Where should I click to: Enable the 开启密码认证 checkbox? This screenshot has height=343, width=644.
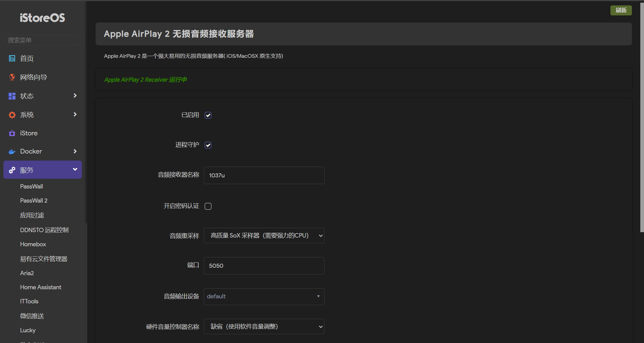[208, 206]
